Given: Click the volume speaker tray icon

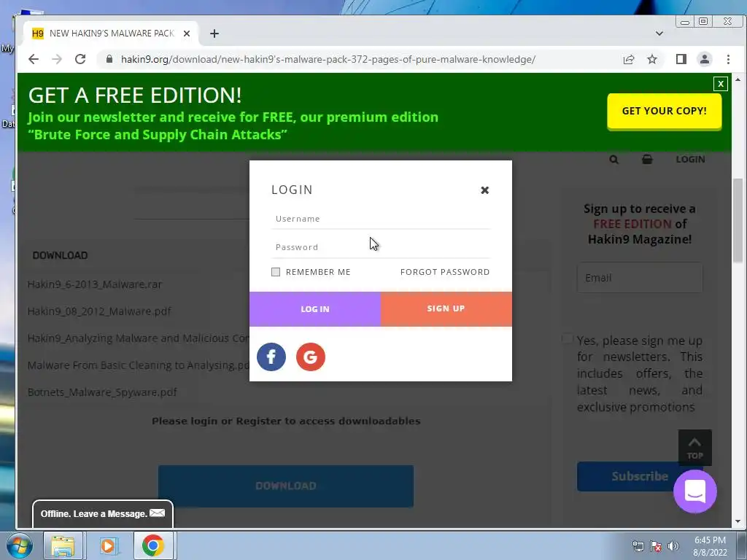Looking at the screenshot, I should (x=673, y=546).
